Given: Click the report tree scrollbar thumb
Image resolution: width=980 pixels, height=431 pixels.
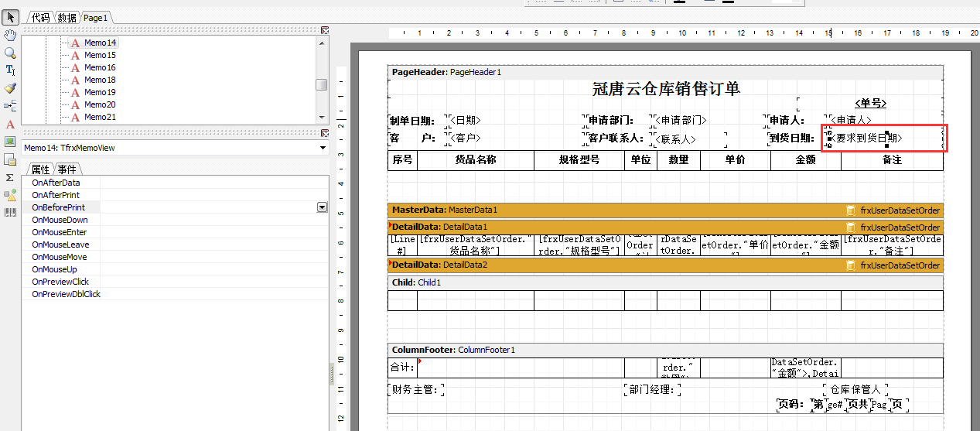Looking at the screenshot, I should click(x=322, y=84).
